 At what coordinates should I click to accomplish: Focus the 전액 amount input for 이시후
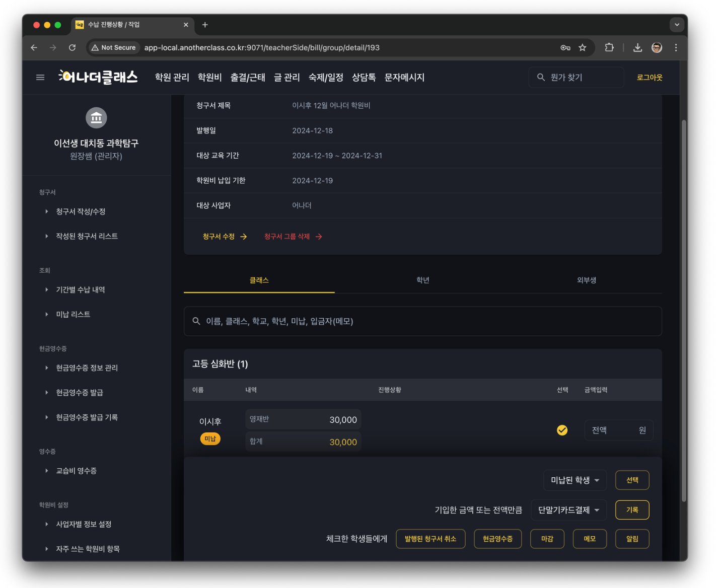tap(619, 430)
